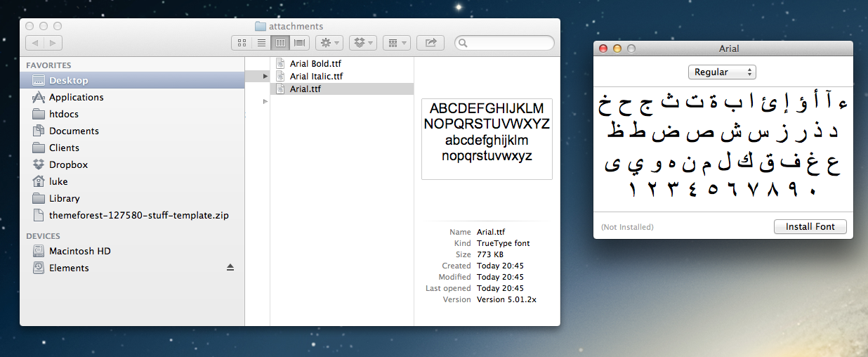Image resolution: width=868 pixels, height=357 pixels.
Task: Click the Dropbox box icon in sidebar
Action: [38, 164]
